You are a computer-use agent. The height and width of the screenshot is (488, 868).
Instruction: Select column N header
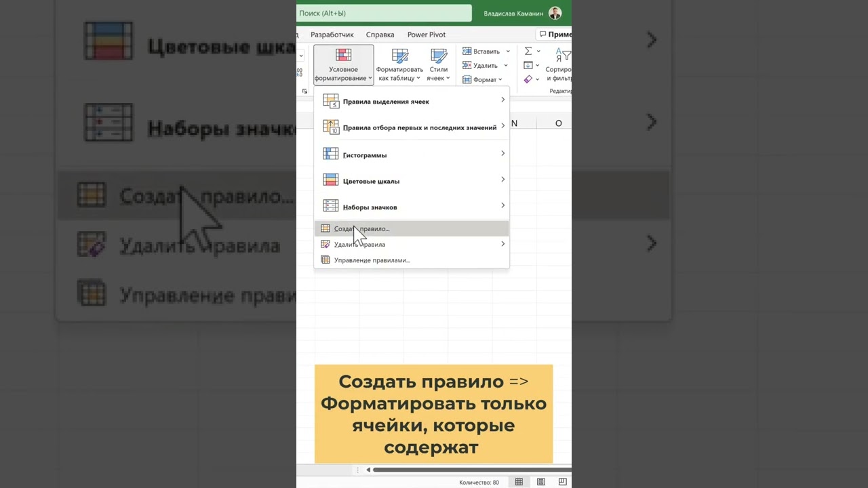point(515,123)
